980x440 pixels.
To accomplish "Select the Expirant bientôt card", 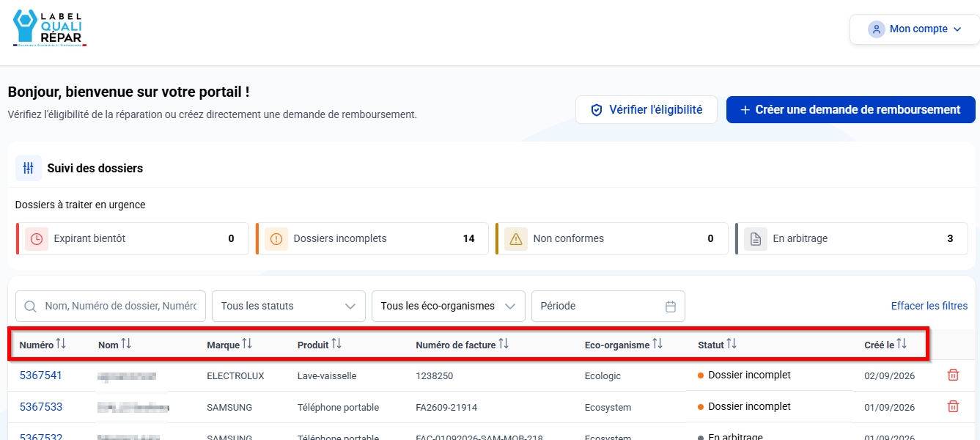I will [x=133, y=239].
